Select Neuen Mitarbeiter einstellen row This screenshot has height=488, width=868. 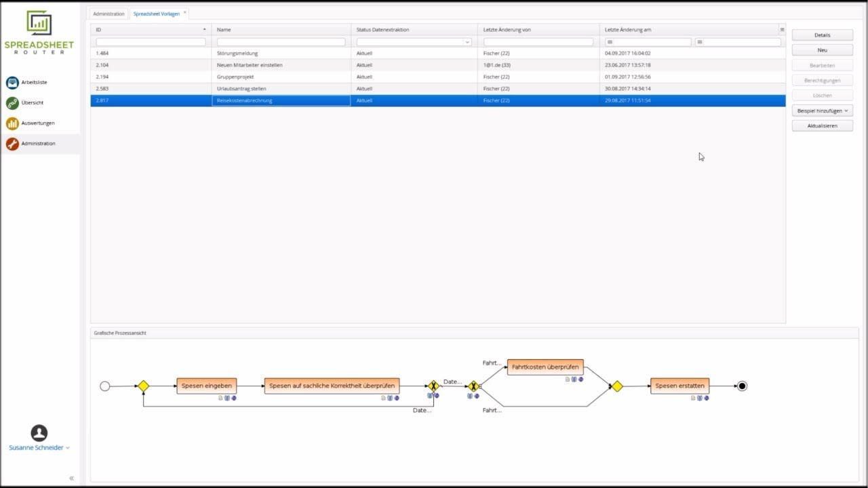point(438,65)
